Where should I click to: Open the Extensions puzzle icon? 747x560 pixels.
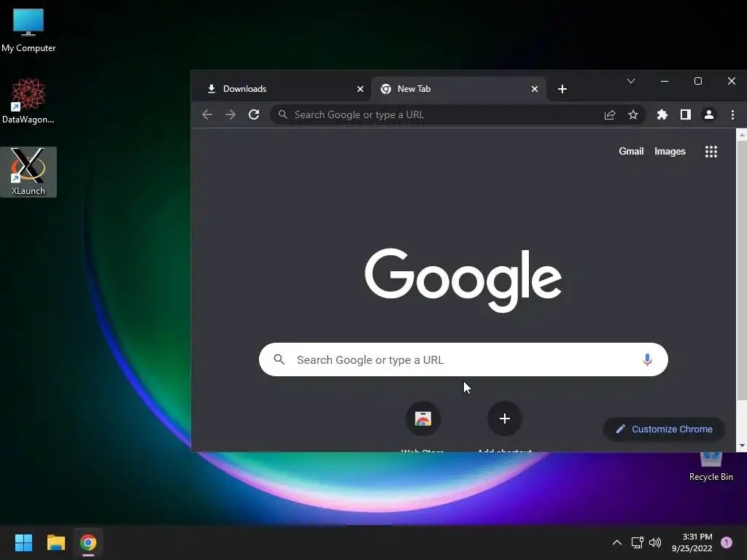(x=662, y=114)
